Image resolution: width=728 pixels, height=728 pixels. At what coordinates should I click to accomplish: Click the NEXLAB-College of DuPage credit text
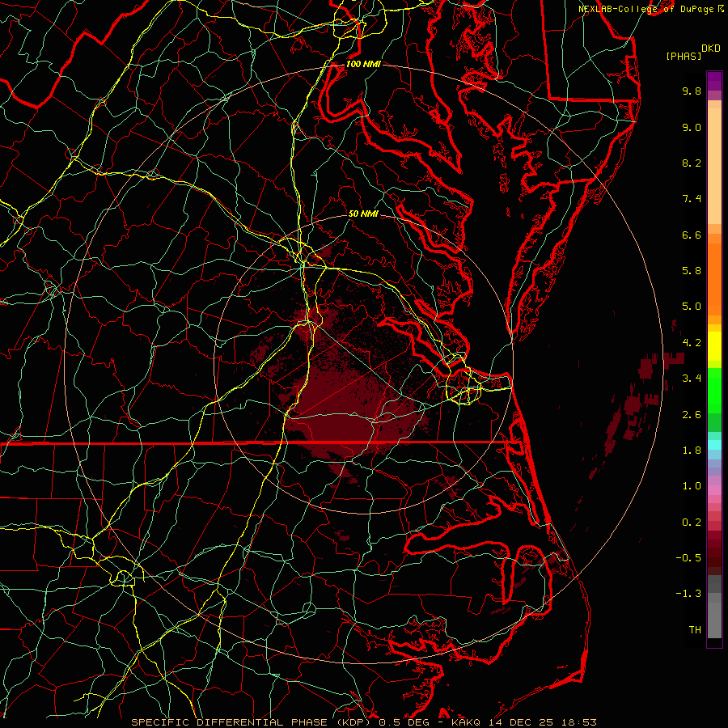(x=648, y=9)
